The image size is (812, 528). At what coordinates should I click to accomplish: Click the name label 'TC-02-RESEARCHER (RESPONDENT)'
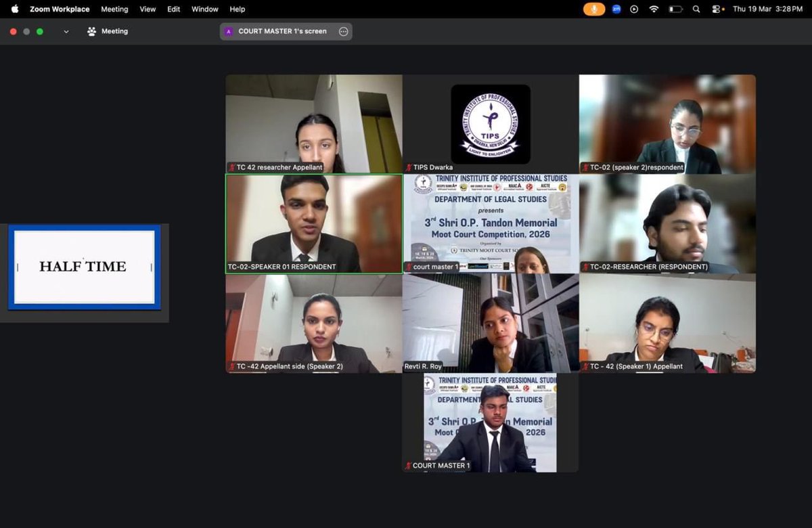pyautogui.click(x=649, y=267)
